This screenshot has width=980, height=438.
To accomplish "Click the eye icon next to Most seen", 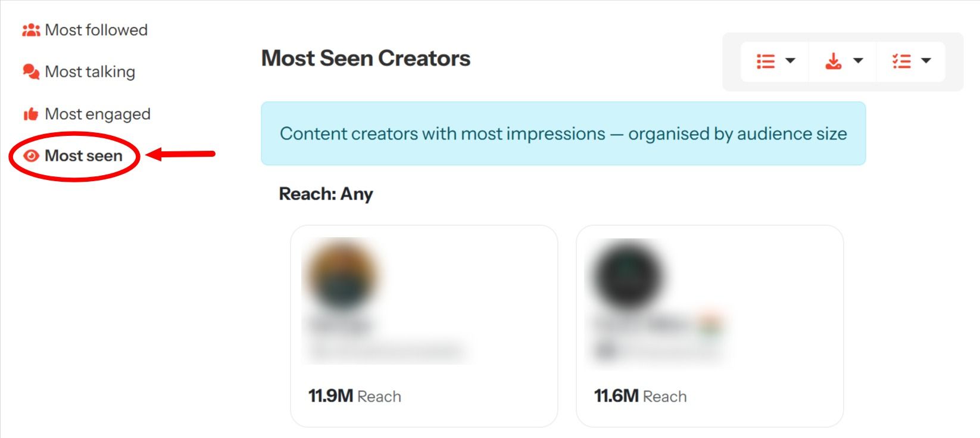I will 31,156.
